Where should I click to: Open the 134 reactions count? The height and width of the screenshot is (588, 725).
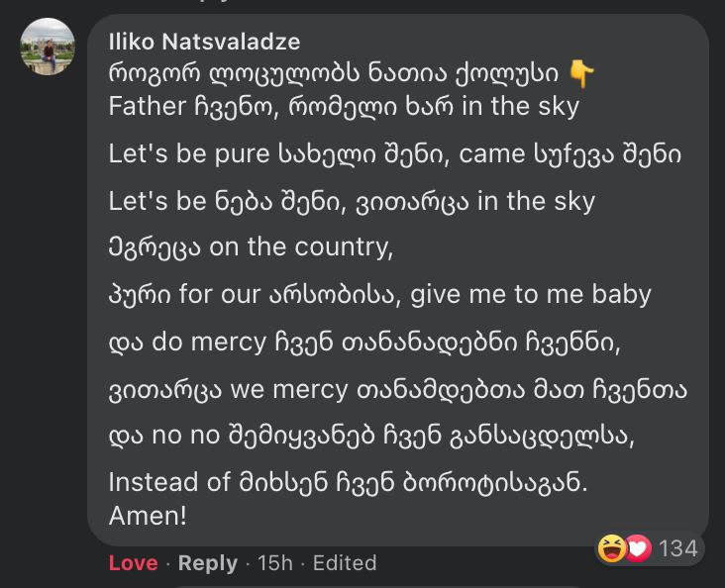677,548
